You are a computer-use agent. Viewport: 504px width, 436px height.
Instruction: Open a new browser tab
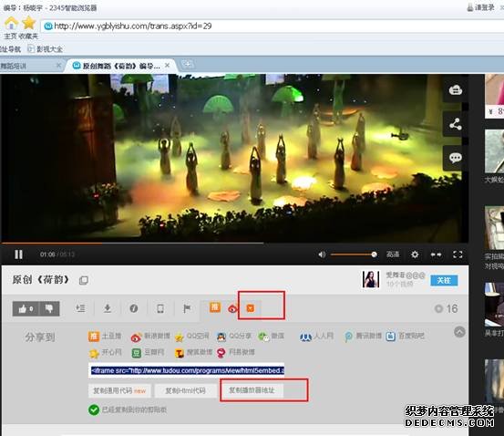[188, 65]
